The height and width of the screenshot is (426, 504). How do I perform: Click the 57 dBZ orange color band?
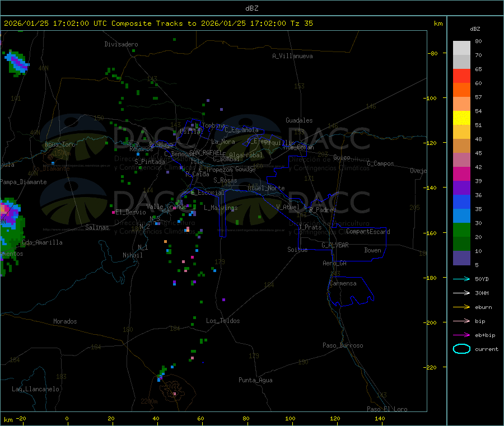(x=461, y=90)
